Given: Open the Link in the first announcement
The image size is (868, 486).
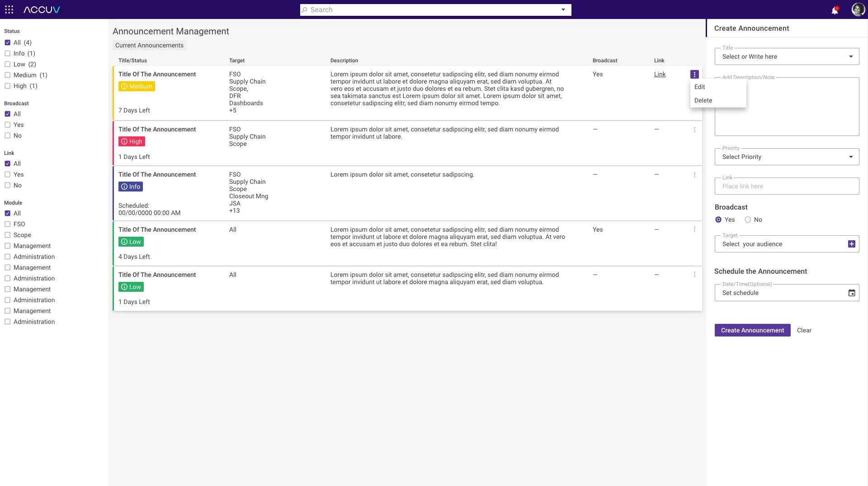Looking at the screenshot, I should (660, 74).
